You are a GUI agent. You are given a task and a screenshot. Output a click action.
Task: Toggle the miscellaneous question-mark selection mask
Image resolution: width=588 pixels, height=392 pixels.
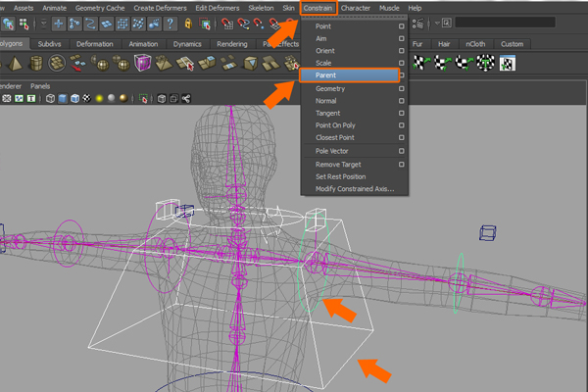171,24
